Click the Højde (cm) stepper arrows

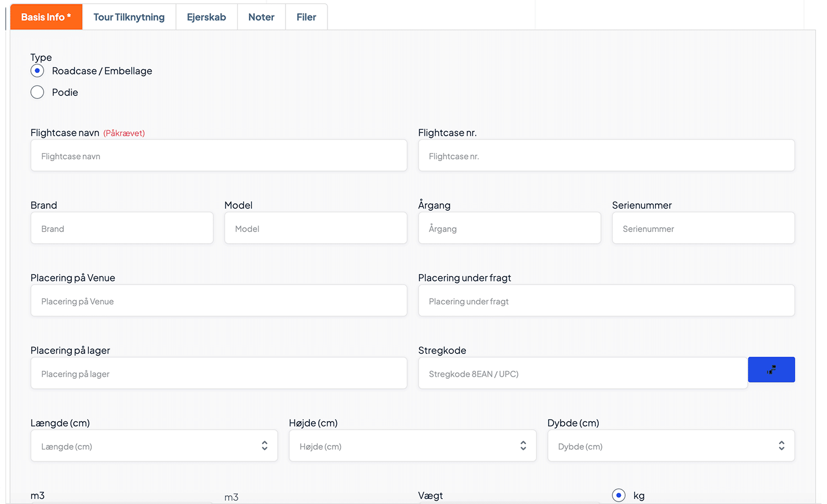point(523,446)
